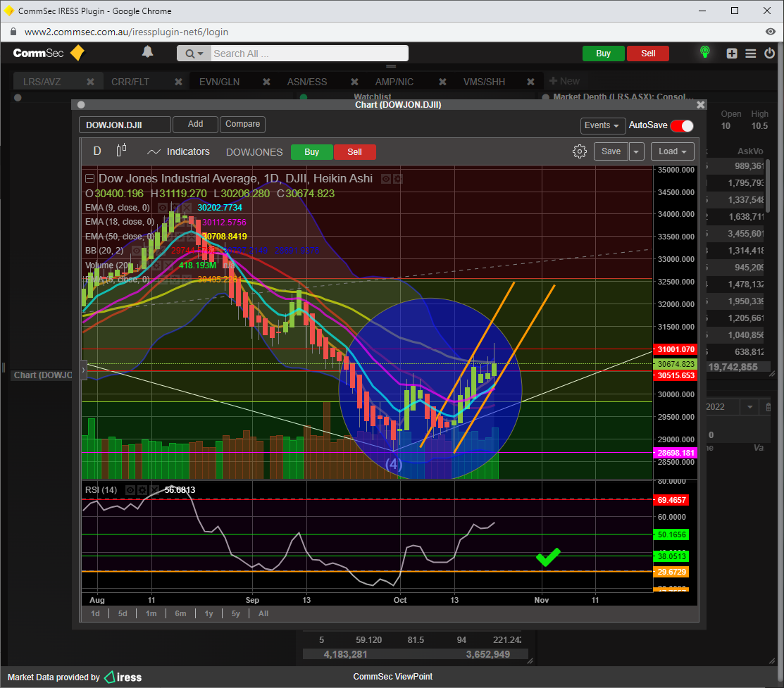784x688 pixels.
Task: Click the power logout icon
Action: click(769, 53)
